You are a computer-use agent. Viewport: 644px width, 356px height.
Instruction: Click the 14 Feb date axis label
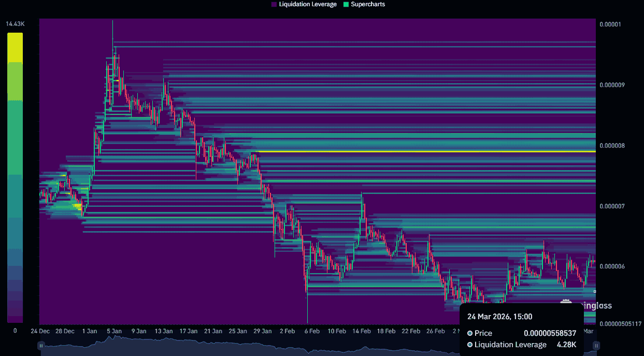(362, 331)
